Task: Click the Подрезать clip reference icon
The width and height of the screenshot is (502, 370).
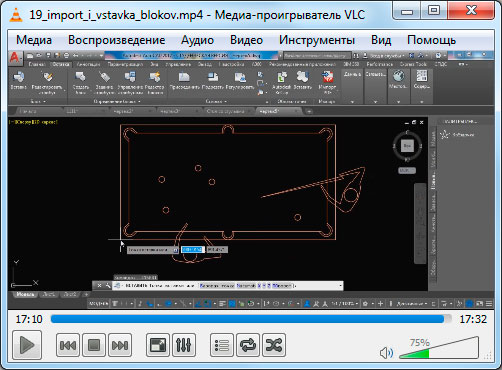Action: 213,81
